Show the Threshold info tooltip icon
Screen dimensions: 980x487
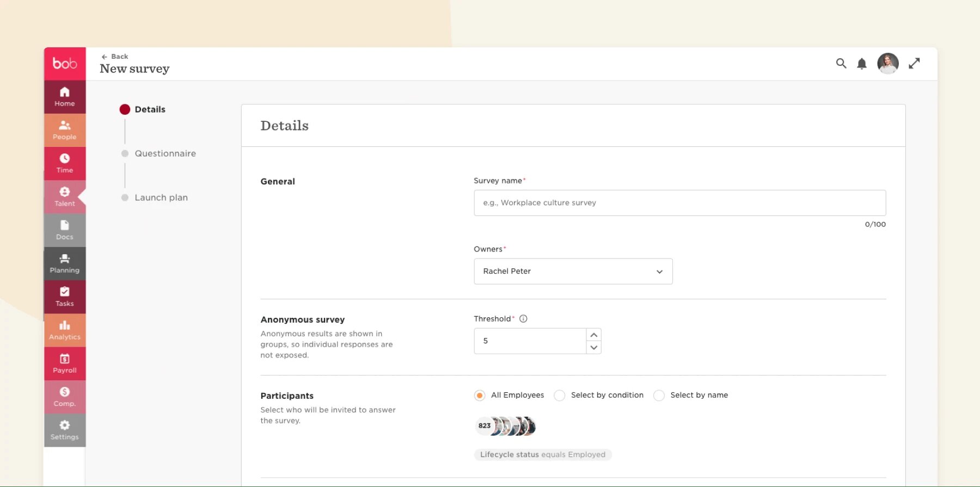tap(523, 319)
